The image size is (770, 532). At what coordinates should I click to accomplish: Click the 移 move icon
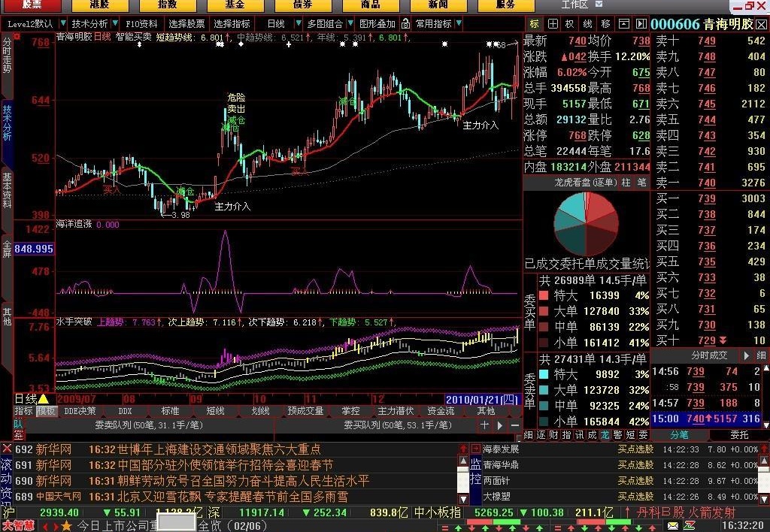(605, 24)
